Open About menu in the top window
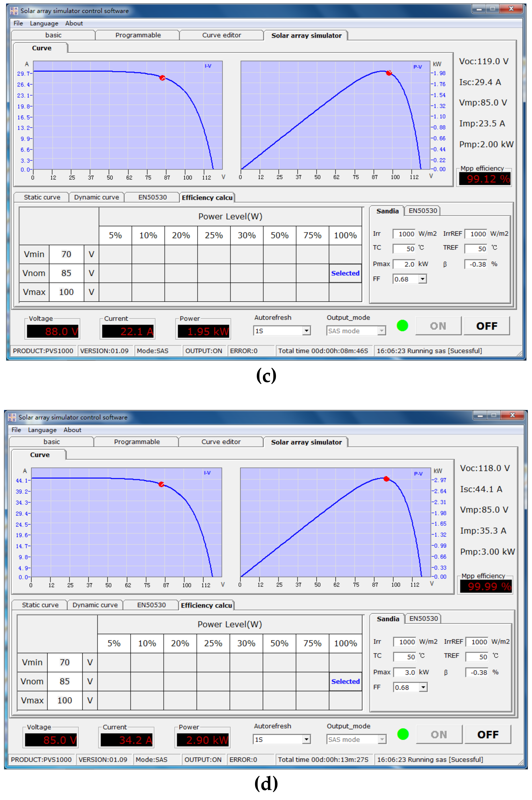The image size is (532, 800). [x=74, y=23]
